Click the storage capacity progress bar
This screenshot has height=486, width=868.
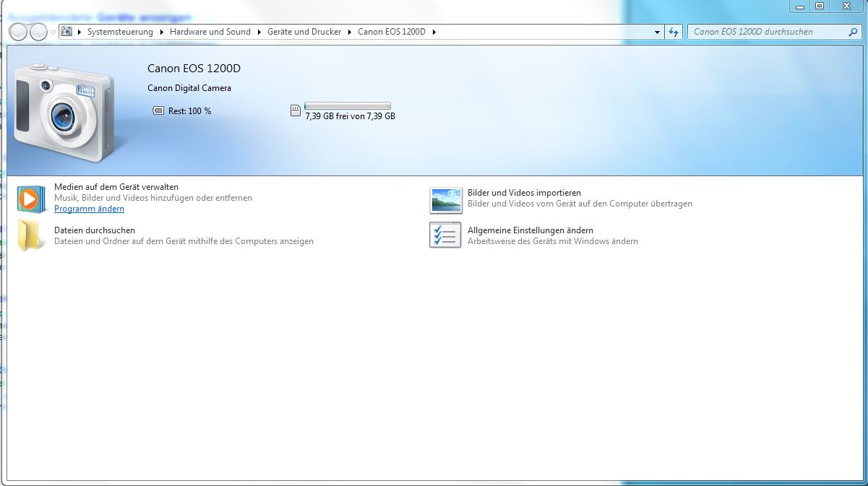(x=348, y=106)
